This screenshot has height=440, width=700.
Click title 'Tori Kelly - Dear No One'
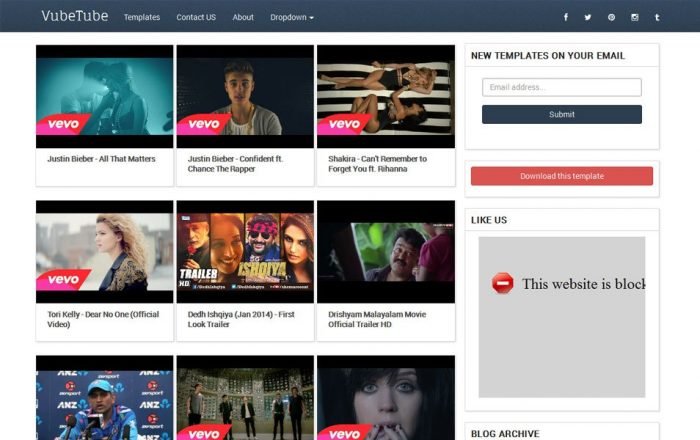point(103,319)
